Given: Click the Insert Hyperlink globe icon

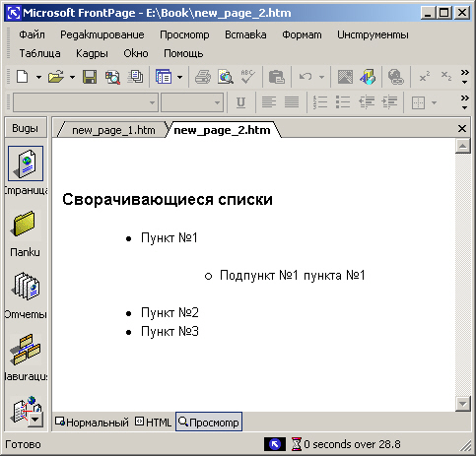Looking at the screenshot, I should click(396, 78).
